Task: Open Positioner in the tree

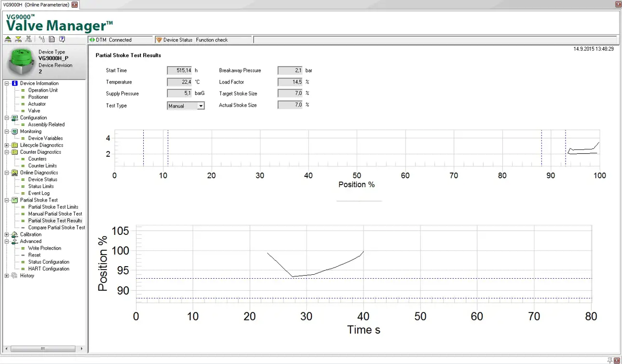Action: 38,97
